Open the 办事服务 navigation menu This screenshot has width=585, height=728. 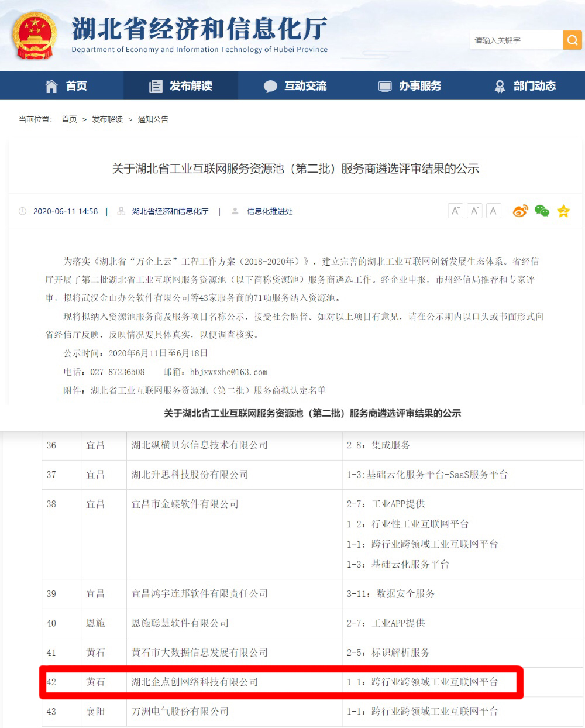coord(410,86)
